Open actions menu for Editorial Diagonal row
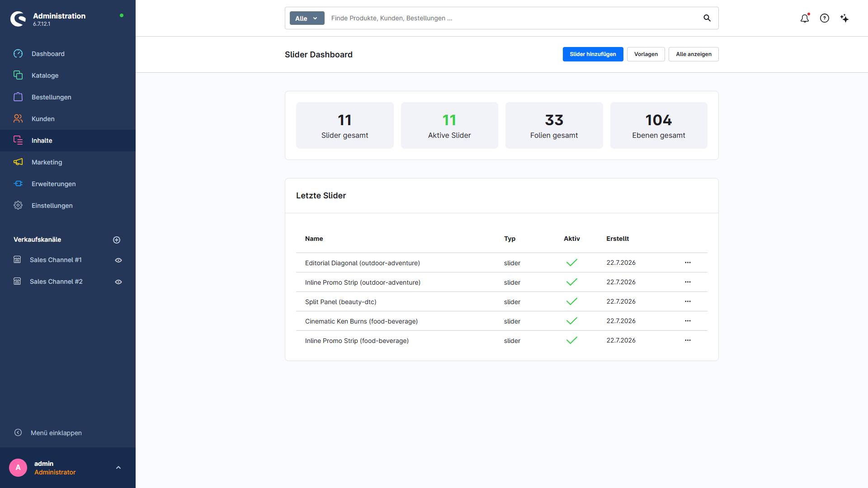This screenshot has width=868, height=488. (x=688, y=263)
